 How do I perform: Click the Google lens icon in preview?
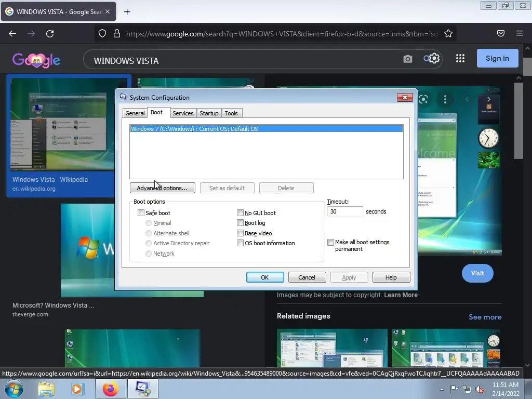(423, 99)
